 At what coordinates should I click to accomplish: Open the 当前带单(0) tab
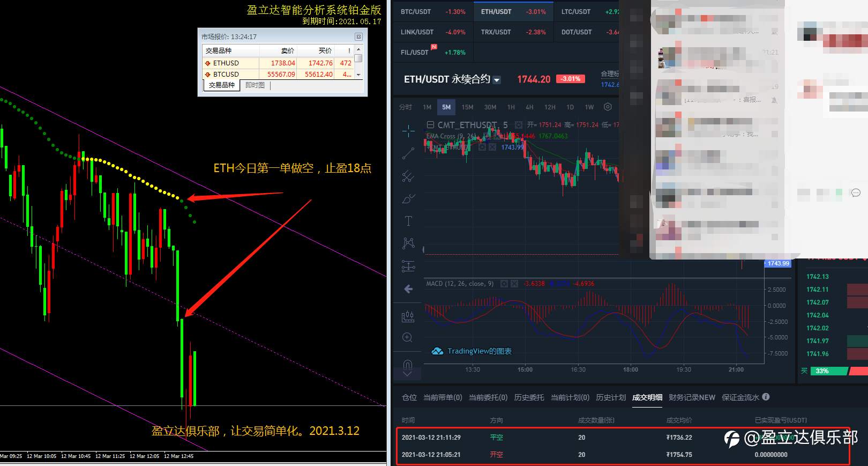443,397
